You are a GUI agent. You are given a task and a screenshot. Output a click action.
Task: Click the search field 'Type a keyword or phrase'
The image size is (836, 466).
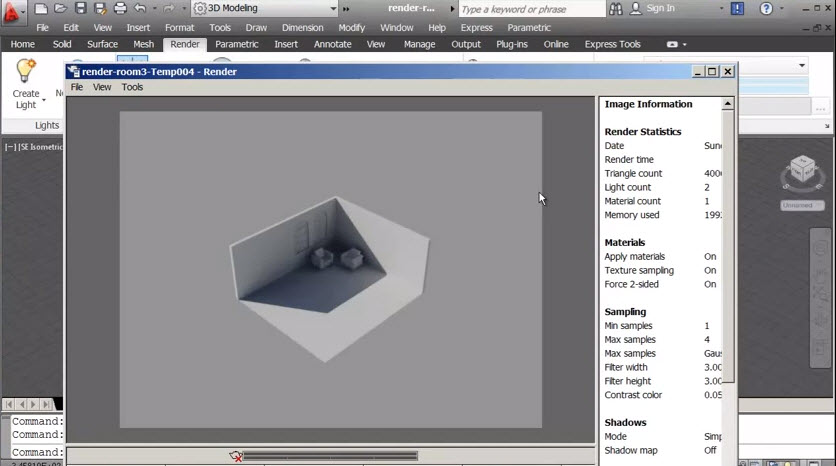532,9
